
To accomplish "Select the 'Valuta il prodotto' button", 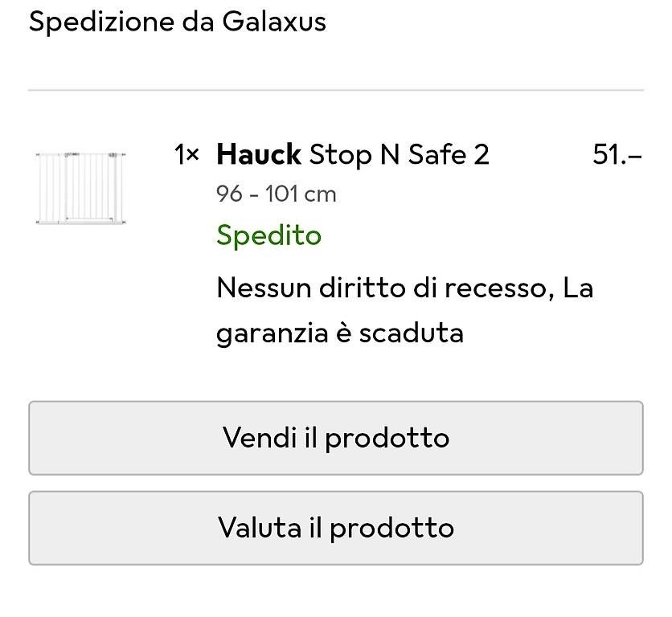I will click(336, 528).
